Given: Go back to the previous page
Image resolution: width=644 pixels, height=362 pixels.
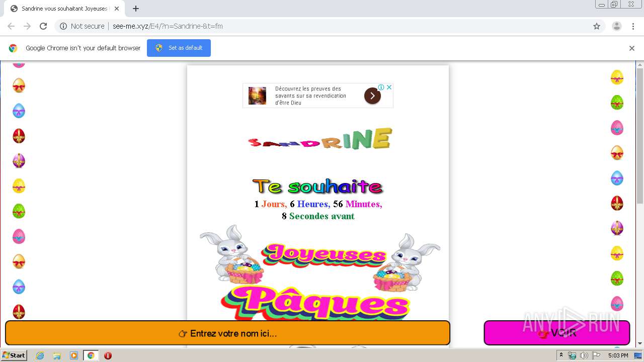Looking at the screenshot, I should point(11,26).
